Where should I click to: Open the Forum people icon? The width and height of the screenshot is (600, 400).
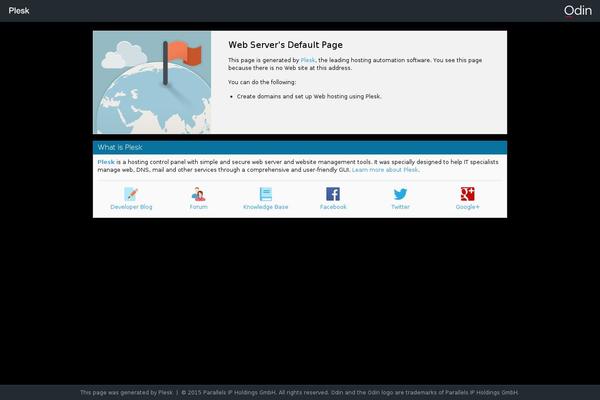coord(199,194)
